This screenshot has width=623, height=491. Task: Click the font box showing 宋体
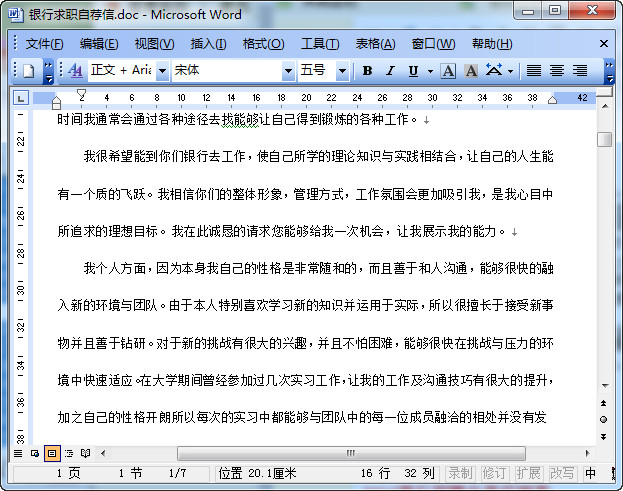point(227,71)
